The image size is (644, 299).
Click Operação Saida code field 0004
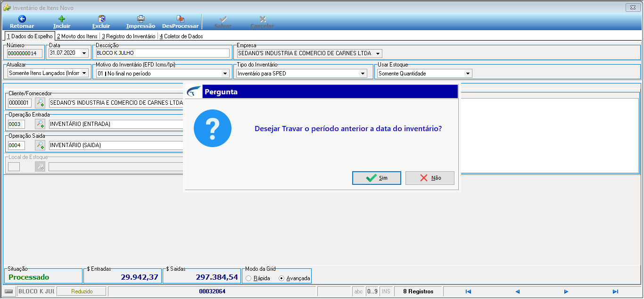(x=17, y=145)
